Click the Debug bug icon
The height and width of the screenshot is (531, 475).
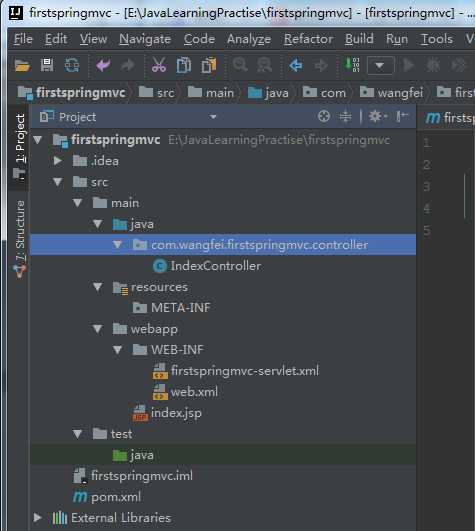click(x=433, y=65)
